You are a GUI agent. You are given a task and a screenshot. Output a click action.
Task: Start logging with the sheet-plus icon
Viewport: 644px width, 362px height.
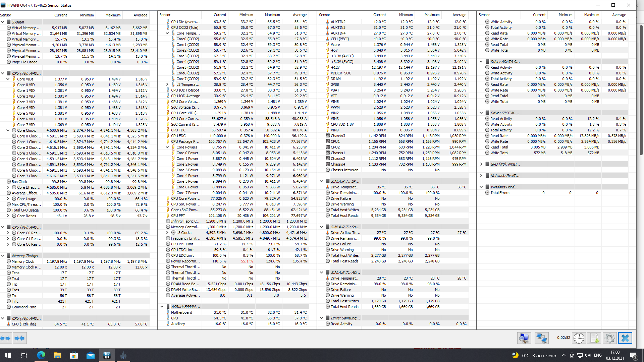click(594, 338)
